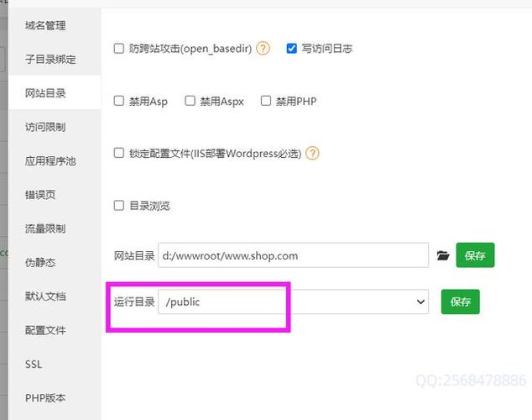Click the /public run directory field
This screenshot has height=420, width=532.
(293, 302)
